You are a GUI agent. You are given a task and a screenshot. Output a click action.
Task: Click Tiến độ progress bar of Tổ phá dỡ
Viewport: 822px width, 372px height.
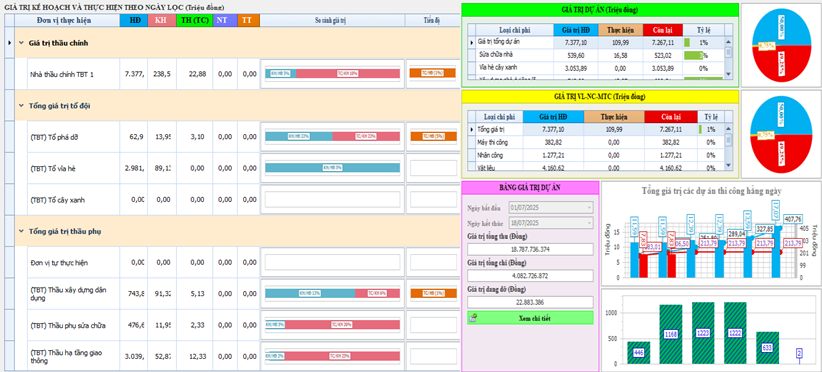[433, 136]
